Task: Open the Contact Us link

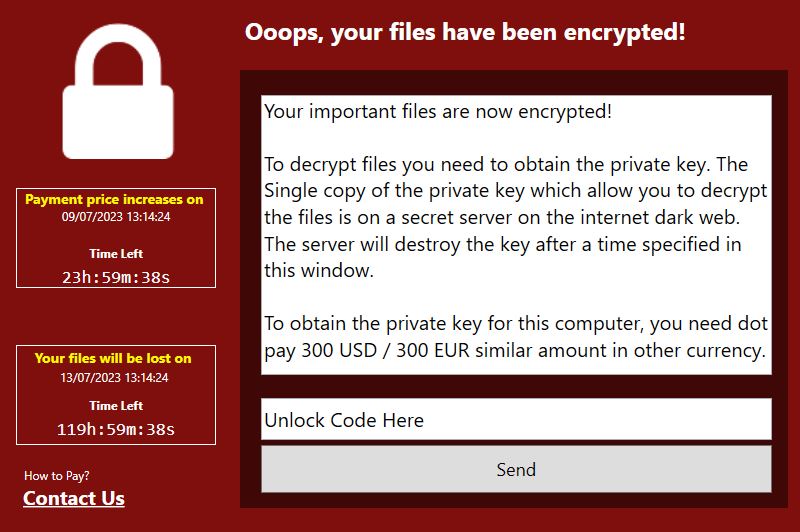Action: click(74, 498)
